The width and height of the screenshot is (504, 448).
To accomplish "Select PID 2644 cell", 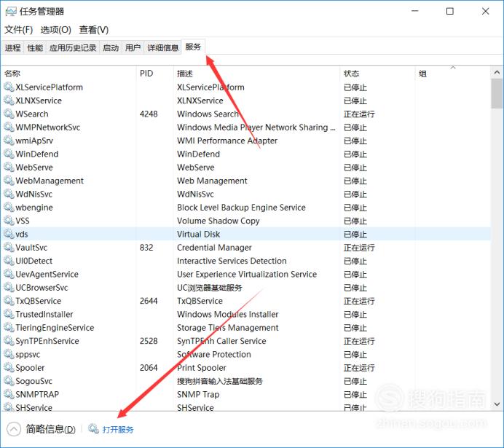I will click(x=149, y=301).
